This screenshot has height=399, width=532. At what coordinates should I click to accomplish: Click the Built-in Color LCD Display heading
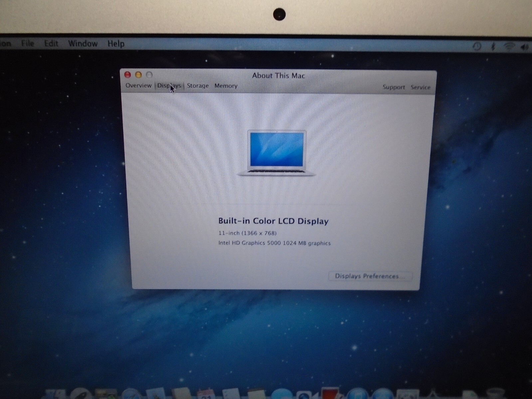coord(273,221)
